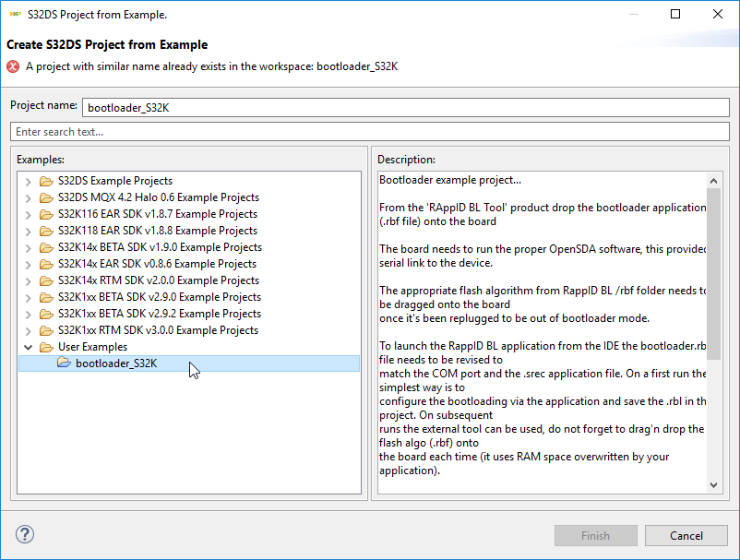Click the bootloader_S32K project folder icon
740x560 pixels.
pos(64,363)
